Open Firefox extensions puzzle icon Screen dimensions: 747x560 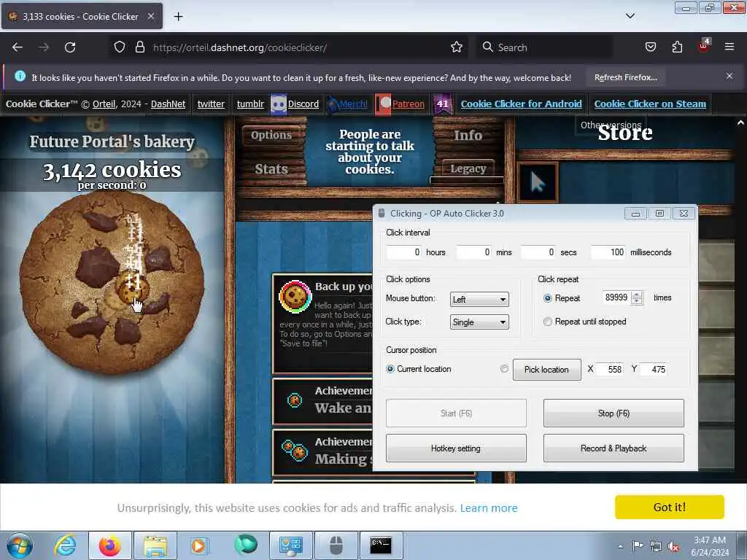677,47
